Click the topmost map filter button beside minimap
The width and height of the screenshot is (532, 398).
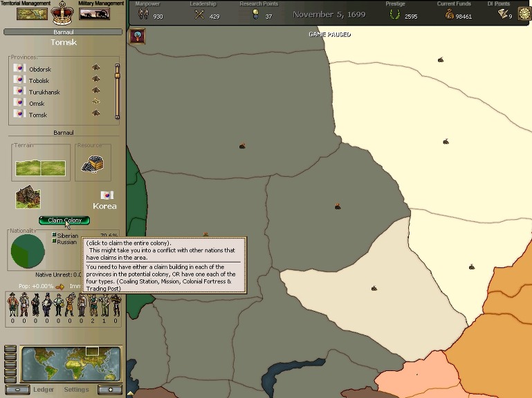tap(10, 349)
